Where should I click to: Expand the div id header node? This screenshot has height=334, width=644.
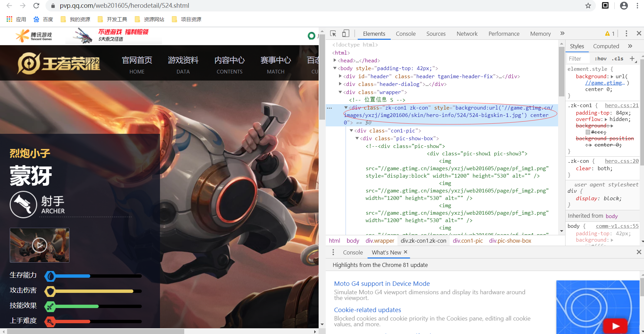coord(340,76)
